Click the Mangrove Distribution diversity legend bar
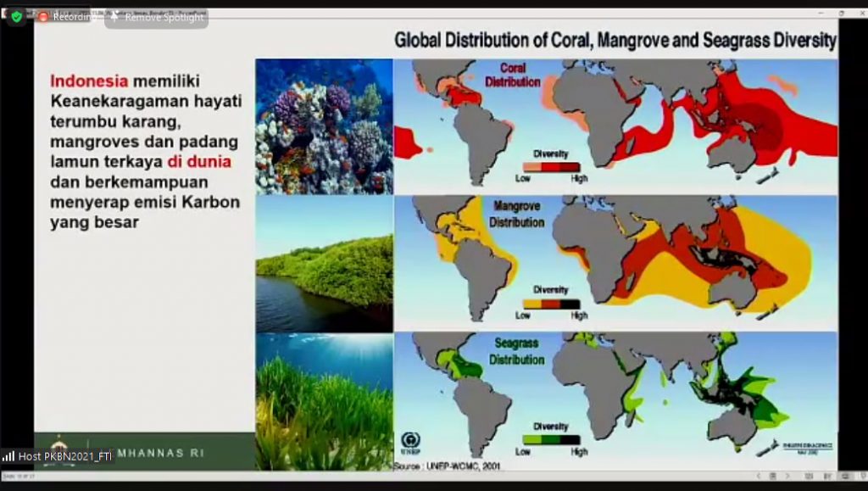Image resolution: width=868 pixels, height=491 pixels. pyautogui.click(x=551, y=303)
